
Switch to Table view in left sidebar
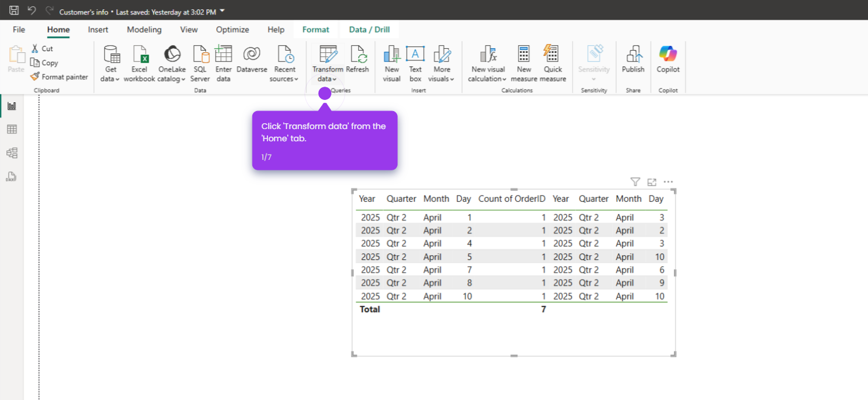[x=12, y=129]
